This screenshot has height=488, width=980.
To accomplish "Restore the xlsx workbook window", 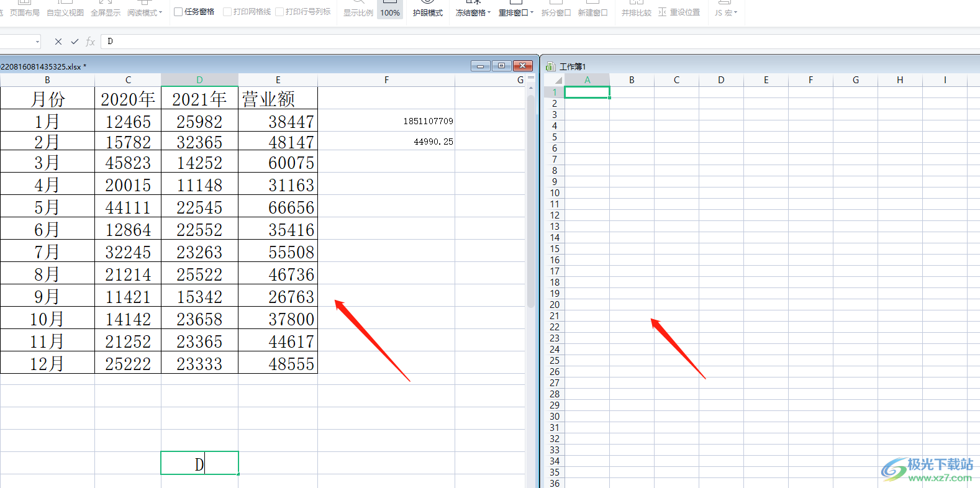I will pos(502,66).
